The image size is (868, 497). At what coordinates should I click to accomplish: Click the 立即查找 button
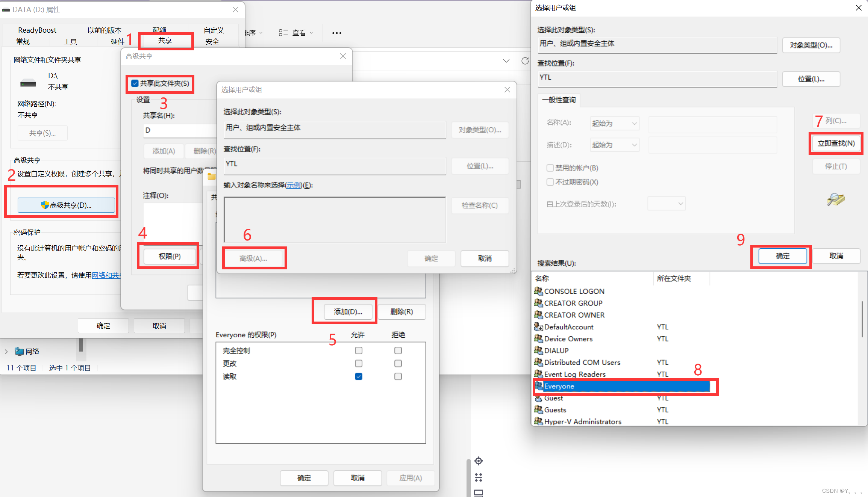tap(835, 143)
